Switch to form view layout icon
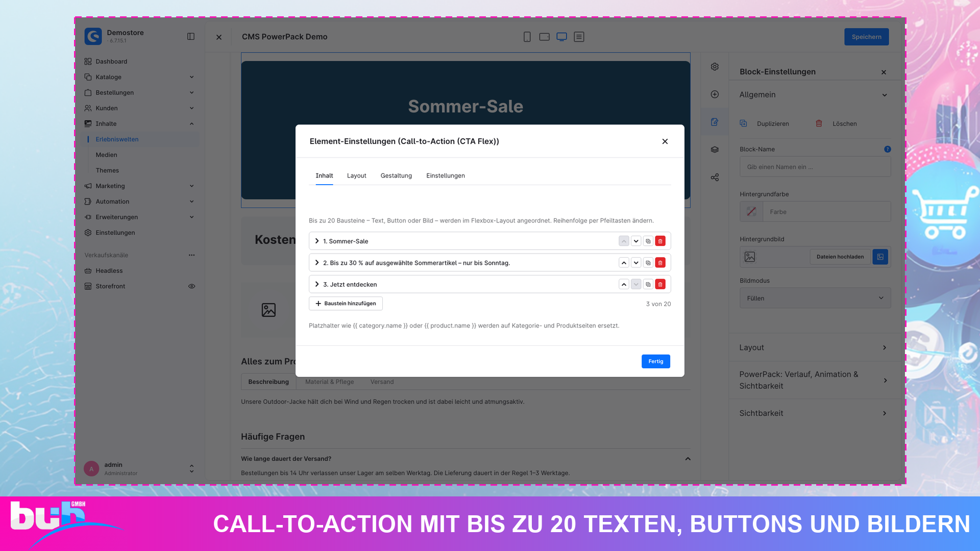This screenshot has width=980, height=551. 579,37
